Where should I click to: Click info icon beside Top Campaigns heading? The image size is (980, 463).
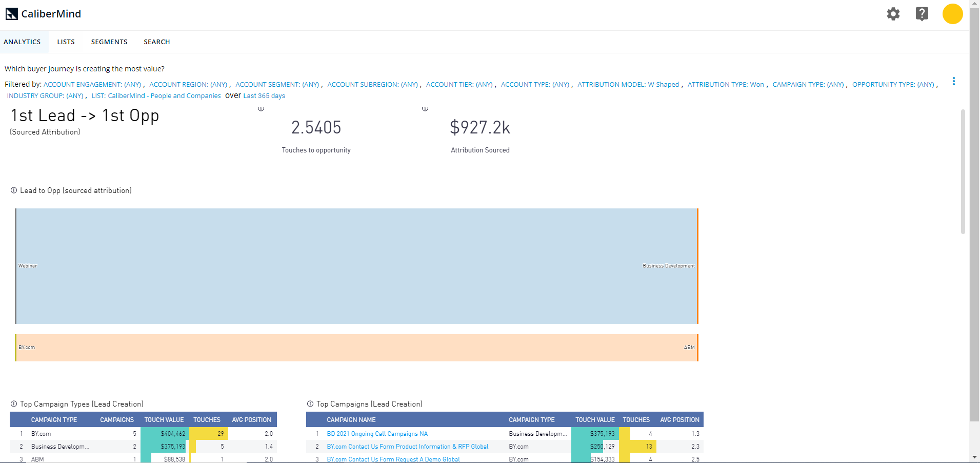[x=310, y=404]
